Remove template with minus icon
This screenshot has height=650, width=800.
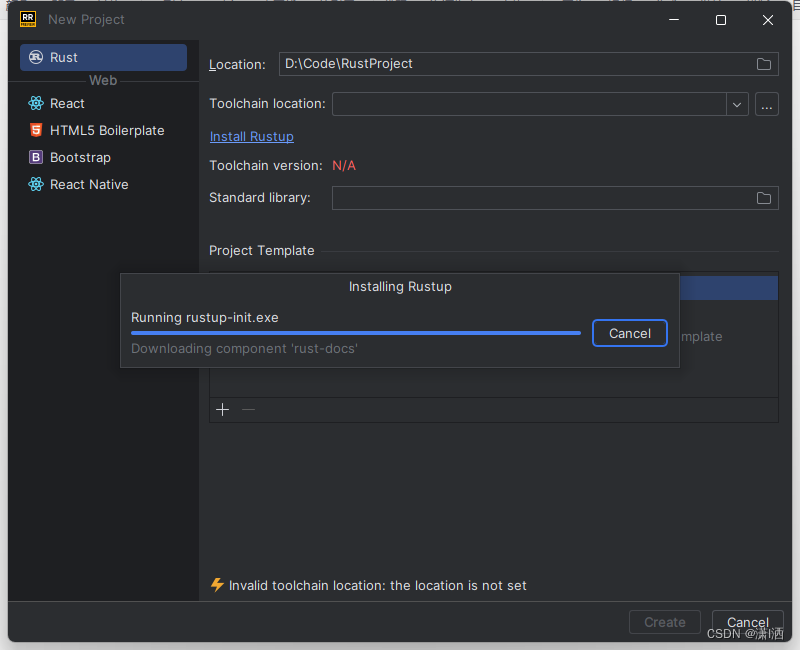pos(248,410)
